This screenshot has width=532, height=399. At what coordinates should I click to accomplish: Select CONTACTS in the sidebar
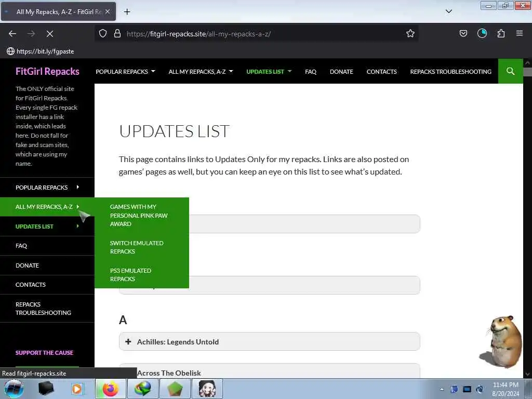(x=31, y=285)
